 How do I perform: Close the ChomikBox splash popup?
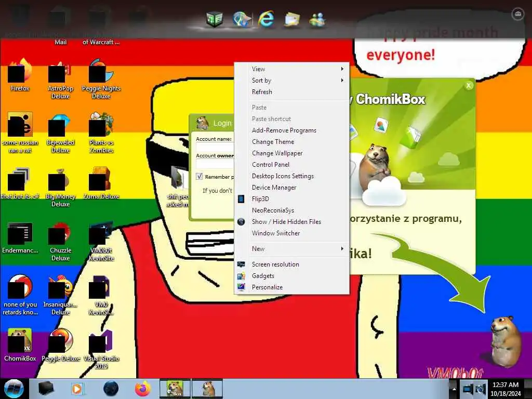click(469, 86)
